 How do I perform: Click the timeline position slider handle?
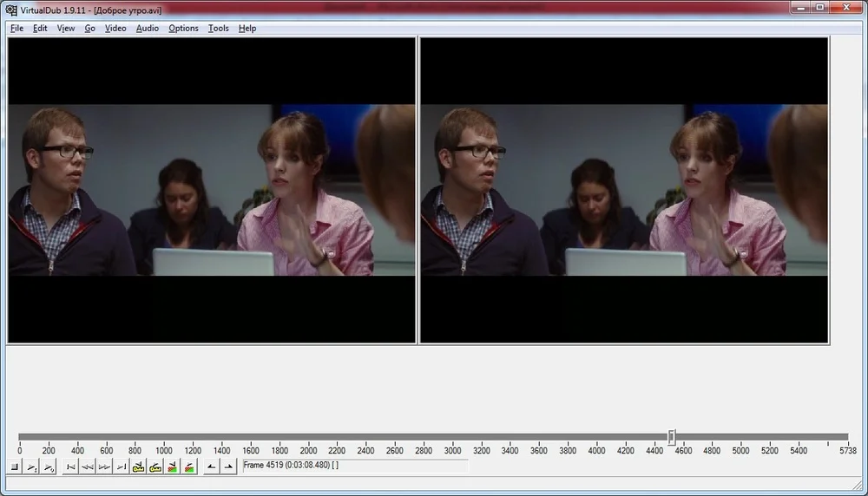[671, 437]
